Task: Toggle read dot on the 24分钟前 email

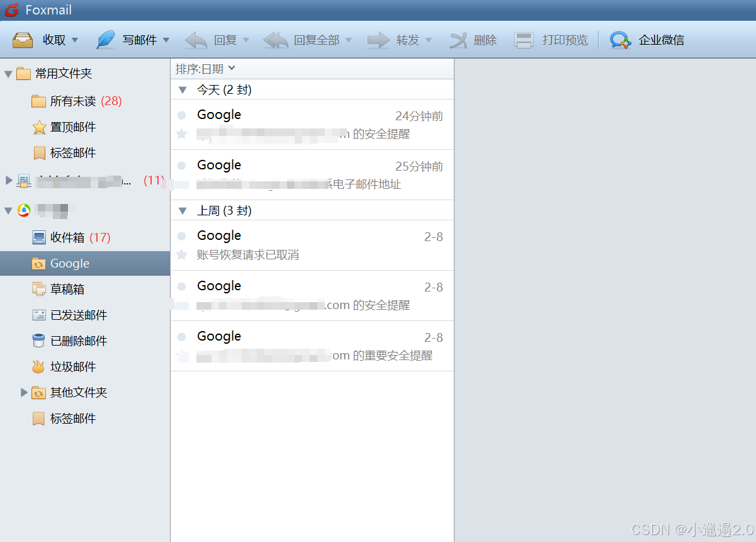Action: pos(182,115)
